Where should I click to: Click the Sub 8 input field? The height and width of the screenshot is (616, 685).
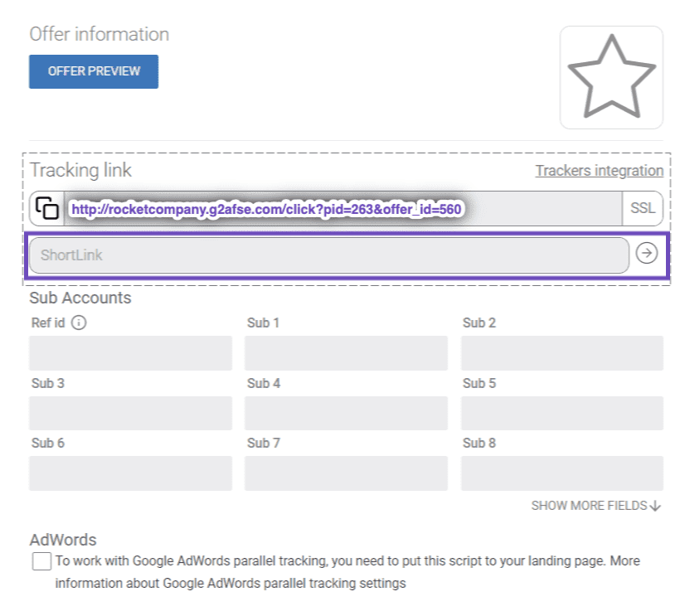(x=561, y=473)
